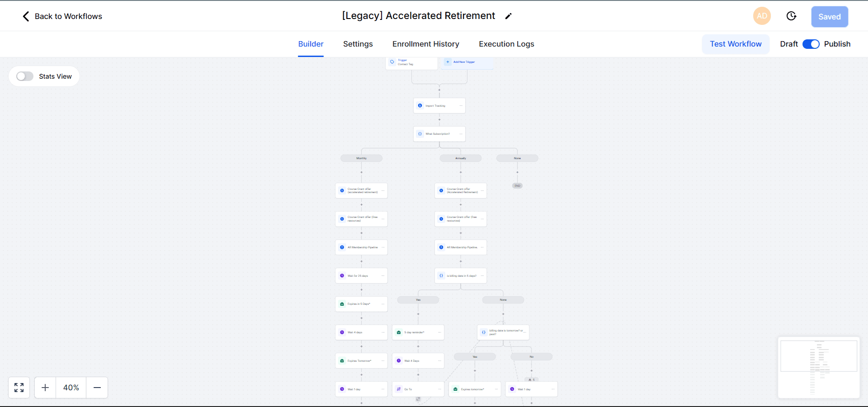Open the version history clock icon

click(x=791, y=16)
